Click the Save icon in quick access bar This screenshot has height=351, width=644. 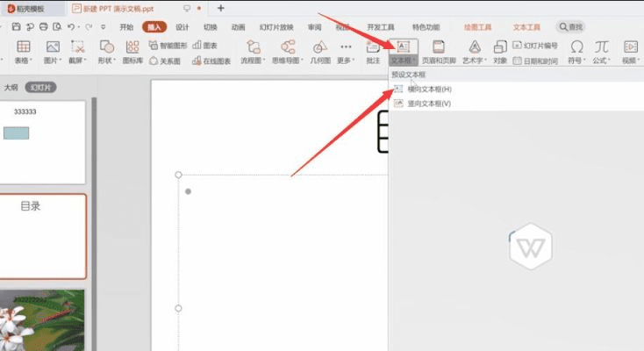(16, 26)
